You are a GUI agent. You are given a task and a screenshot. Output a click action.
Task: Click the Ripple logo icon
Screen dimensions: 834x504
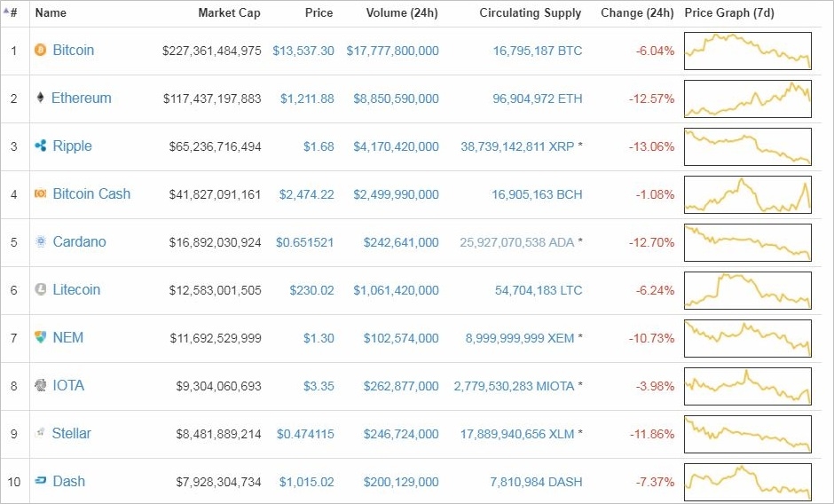(x=40, y=146)
